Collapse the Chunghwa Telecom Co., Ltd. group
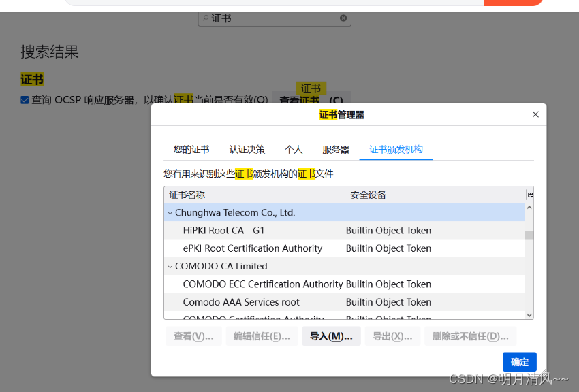579x392 pixels. coord(170,212)
